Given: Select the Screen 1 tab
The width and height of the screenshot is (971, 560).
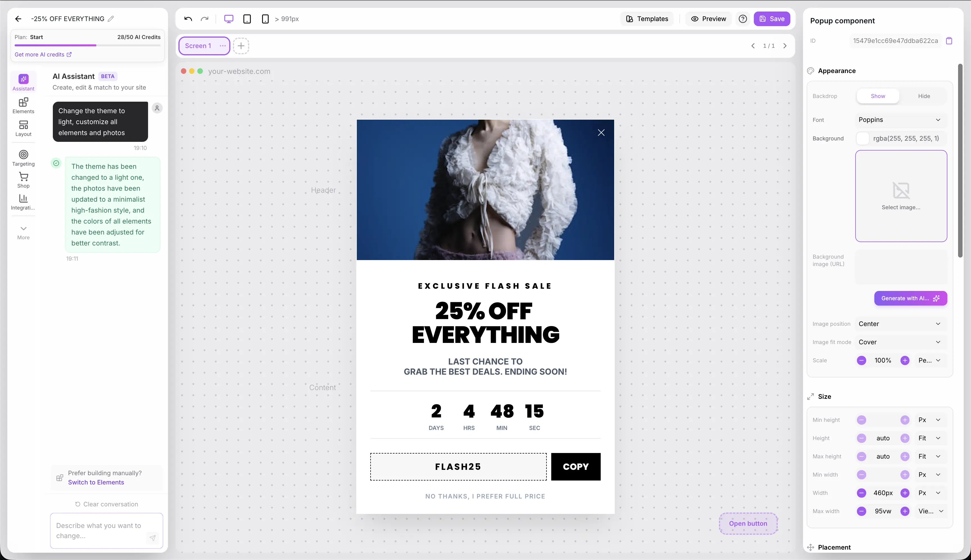Looking at the screenshot, I should (198, 46).
